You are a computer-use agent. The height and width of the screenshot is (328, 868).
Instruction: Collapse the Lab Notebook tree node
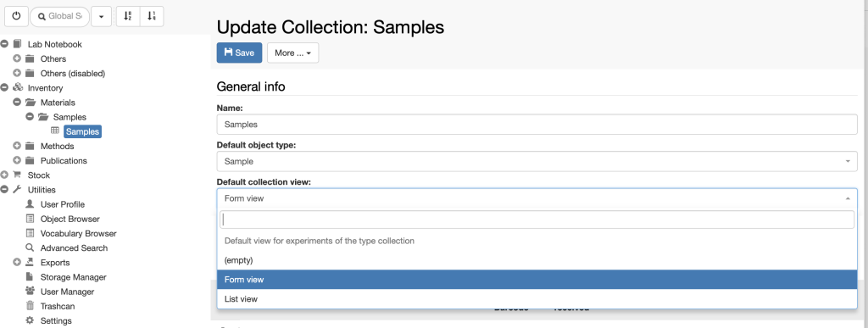click(4, 44)
